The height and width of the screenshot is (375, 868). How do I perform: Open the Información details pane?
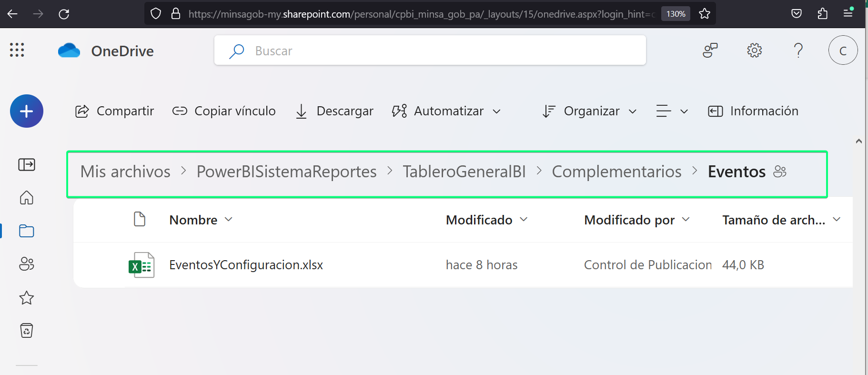pos(753,111)
